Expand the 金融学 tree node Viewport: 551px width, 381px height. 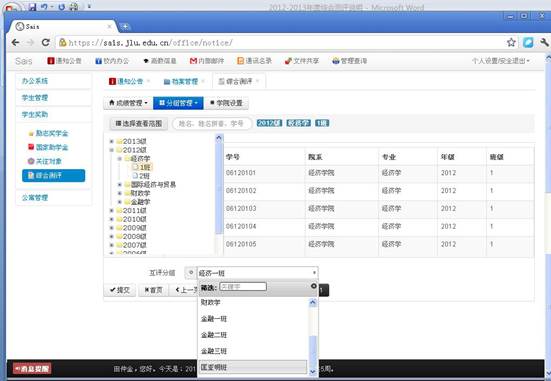(x=119, y=202)
